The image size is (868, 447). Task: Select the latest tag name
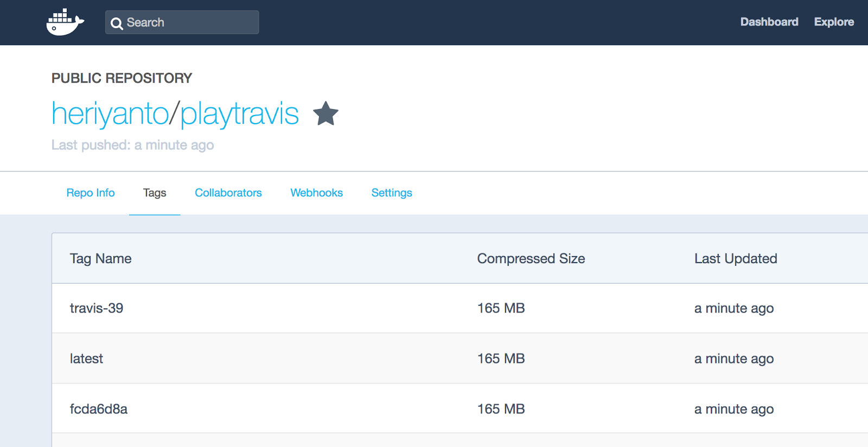pyautogui.click(x=86, y=359)
